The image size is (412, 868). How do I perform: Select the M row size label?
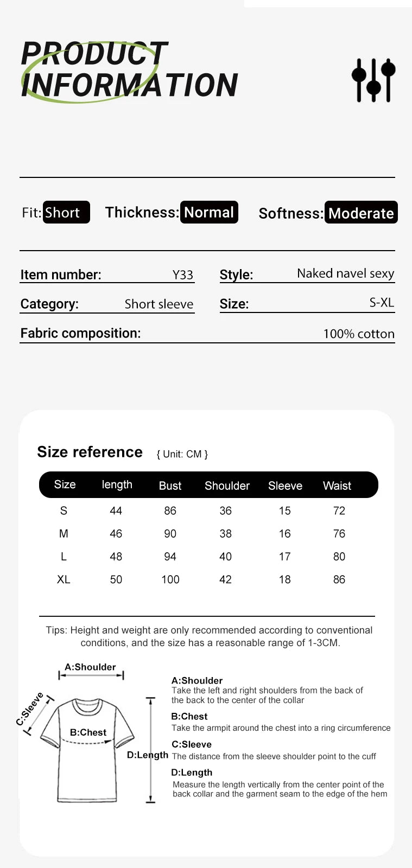[x=64, y=533]
